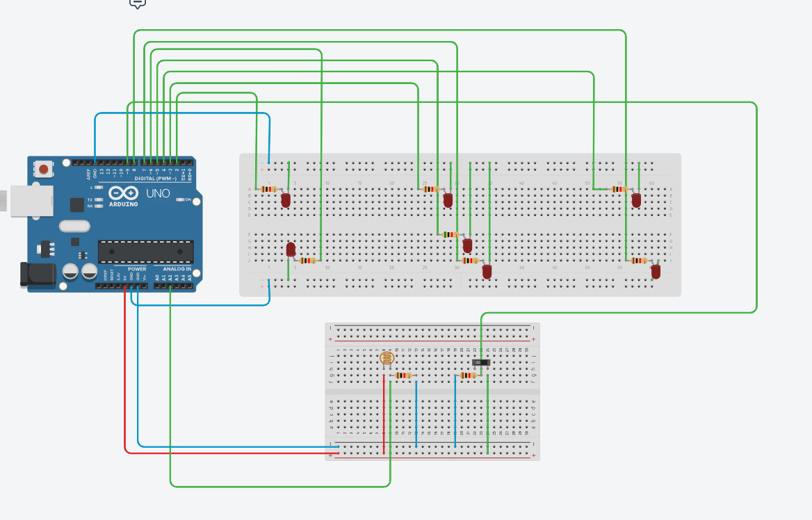Select resistor in row j near column 32
812x520 pixels.
pyautogui.click(x=470, y=261)
